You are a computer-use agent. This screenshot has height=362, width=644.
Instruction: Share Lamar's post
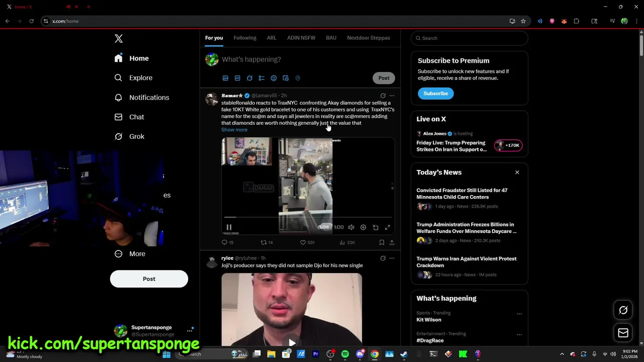392,242
